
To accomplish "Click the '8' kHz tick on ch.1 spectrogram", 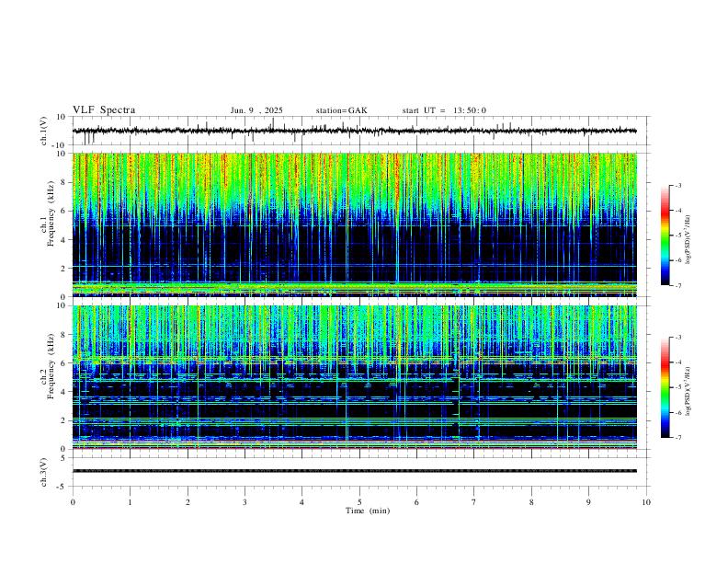I will point(63,182).
